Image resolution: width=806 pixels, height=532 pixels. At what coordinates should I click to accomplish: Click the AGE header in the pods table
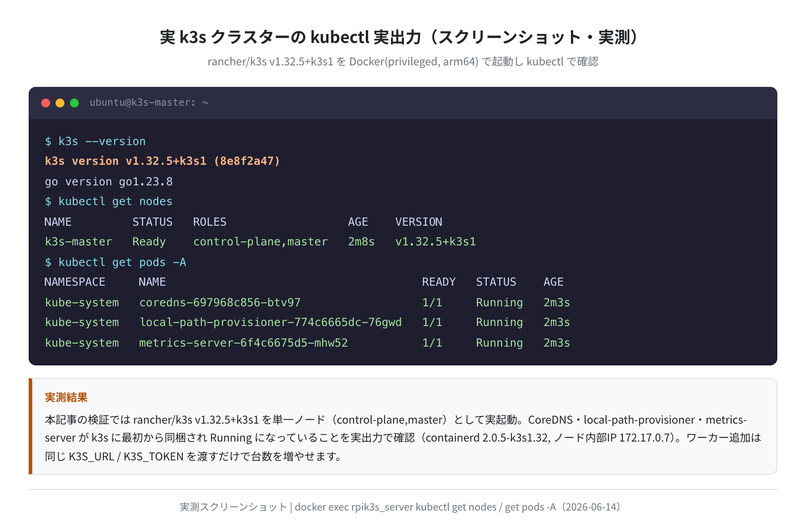click(553, 282)
